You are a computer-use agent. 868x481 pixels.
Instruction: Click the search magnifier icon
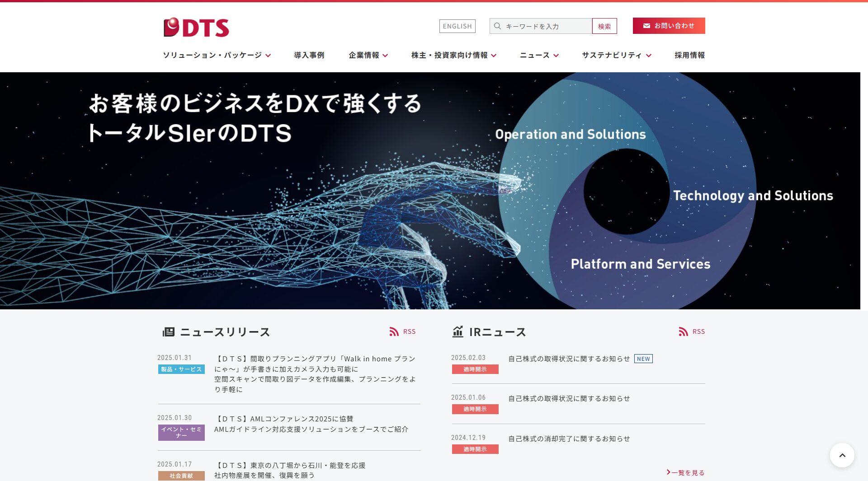coord(497,26)
